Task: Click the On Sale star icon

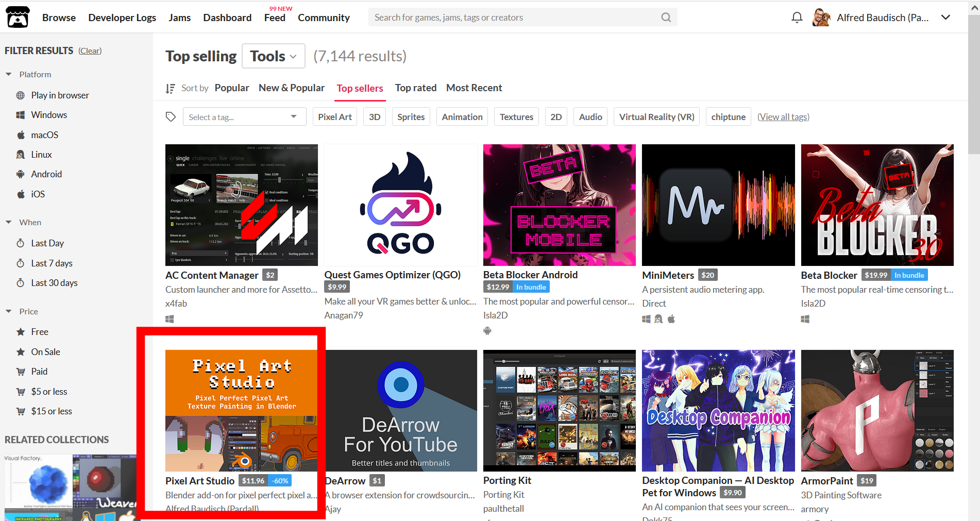Action: pos(21,352)
